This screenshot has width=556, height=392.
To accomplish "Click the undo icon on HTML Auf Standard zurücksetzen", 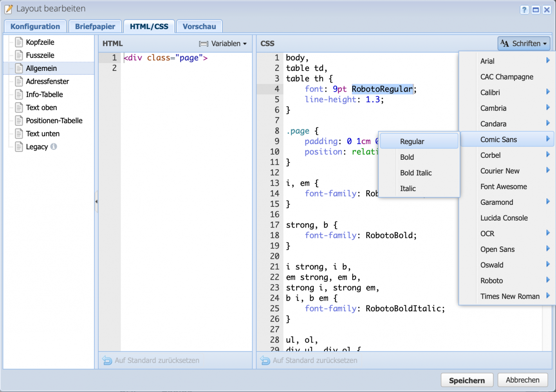I will pos(107,360).
